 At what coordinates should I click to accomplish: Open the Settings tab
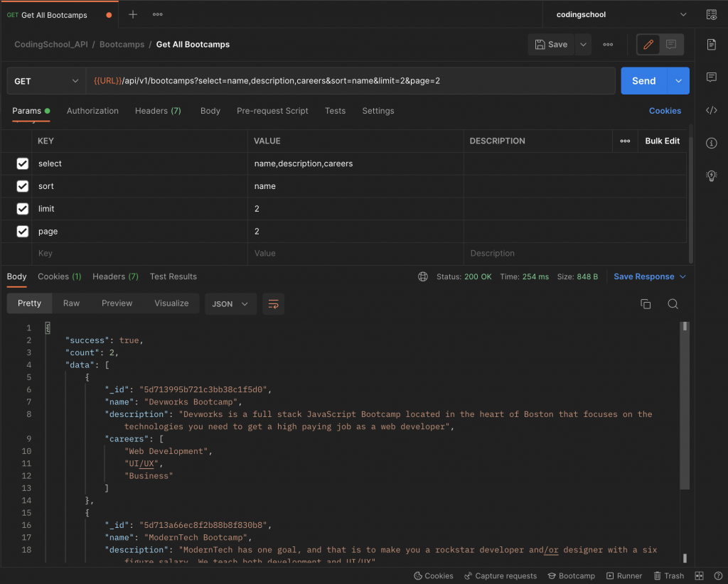point(378,111)
